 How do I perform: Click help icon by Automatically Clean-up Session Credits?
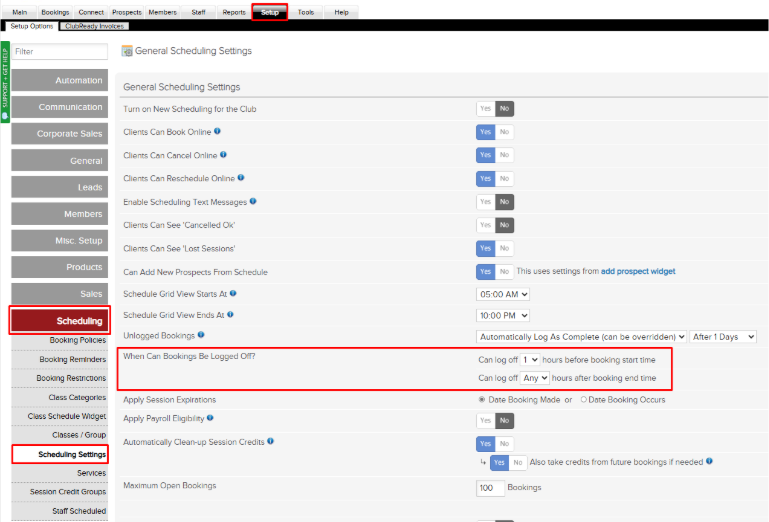pos(271,441)
